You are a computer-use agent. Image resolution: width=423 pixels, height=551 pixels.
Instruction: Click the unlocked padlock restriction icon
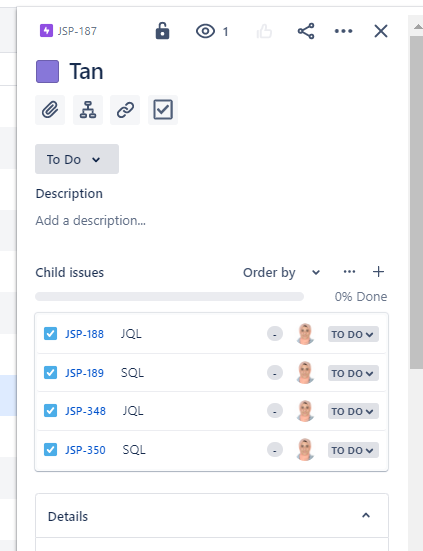click(162, 31)
